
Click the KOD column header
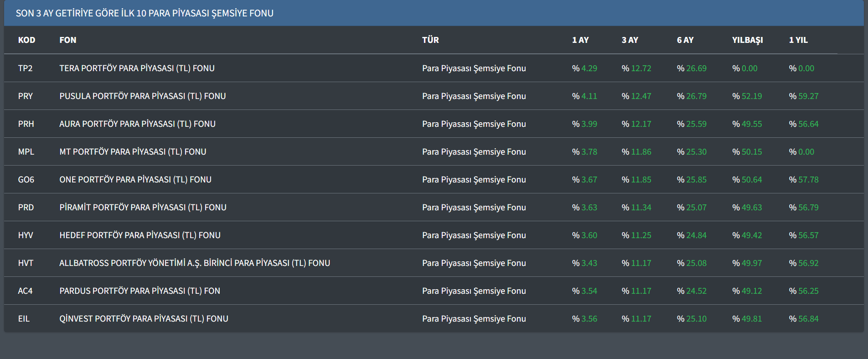26,40
